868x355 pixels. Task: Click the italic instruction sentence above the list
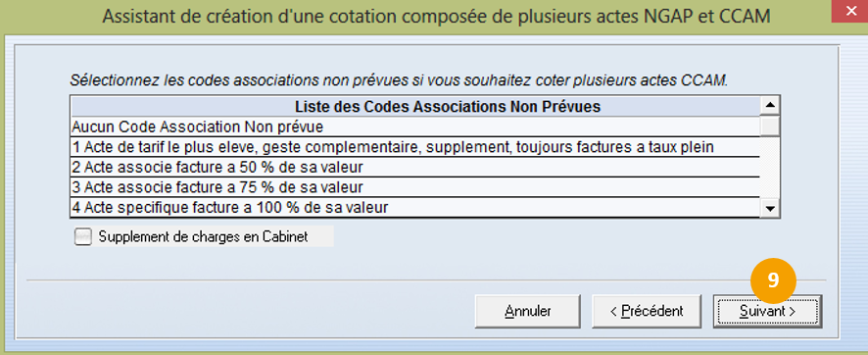[x=399, y=80]
